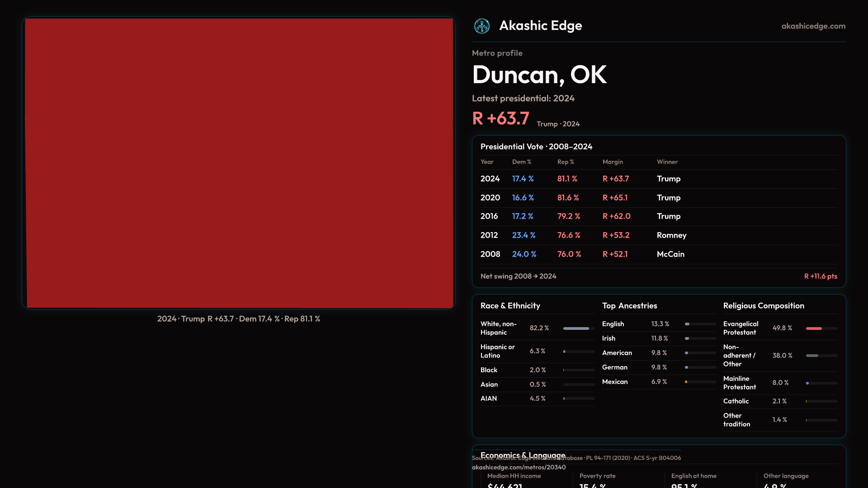Click the Akashic Edge title text
The height and width of the screenshot is (488, 868).
coord(540,26)
